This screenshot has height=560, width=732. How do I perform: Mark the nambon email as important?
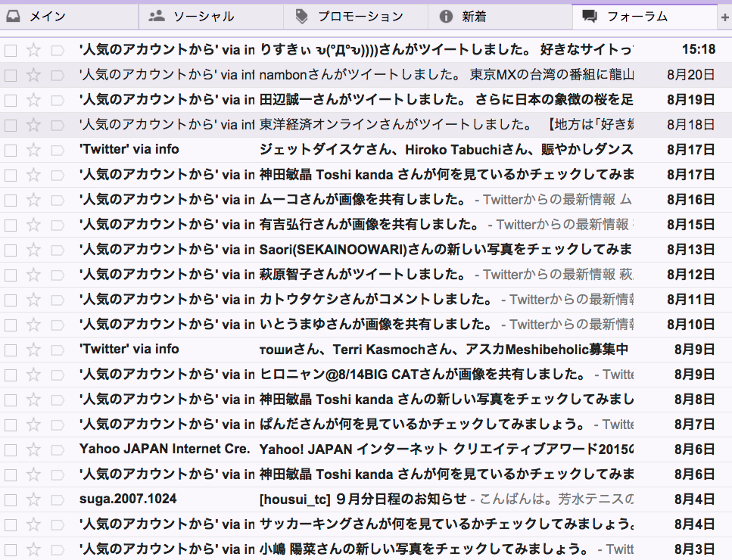click(x=58, y=75)
